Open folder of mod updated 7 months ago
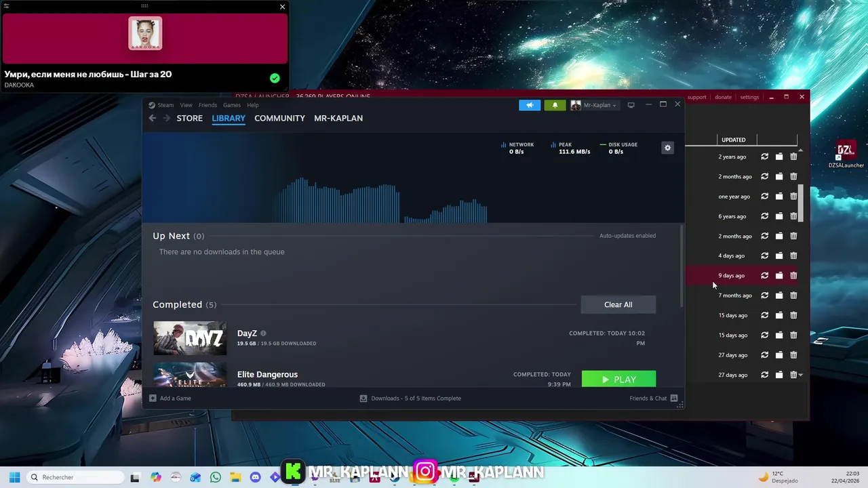The height and width of the screenshot is (488, 868). tap(779, 296)
